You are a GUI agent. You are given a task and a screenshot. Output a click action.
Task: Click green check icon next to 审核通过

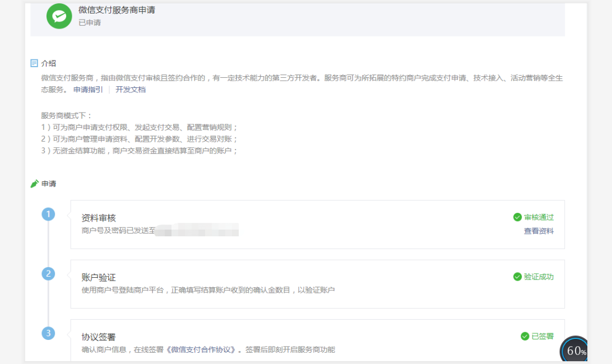coord(517,217)
